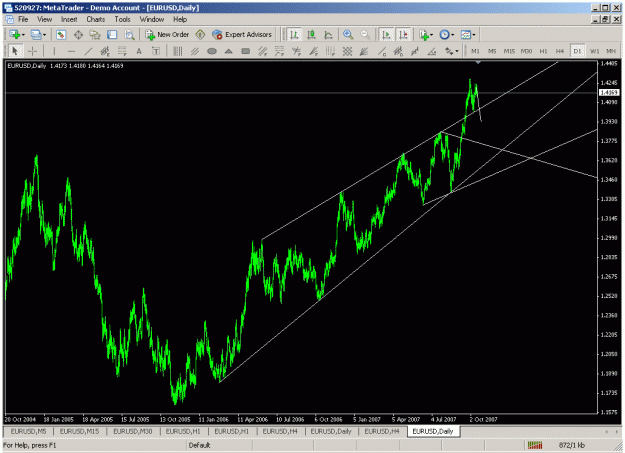The image size is (625, 453).
Task: Open the Navigator panel icon
Action: coord(95,35)
